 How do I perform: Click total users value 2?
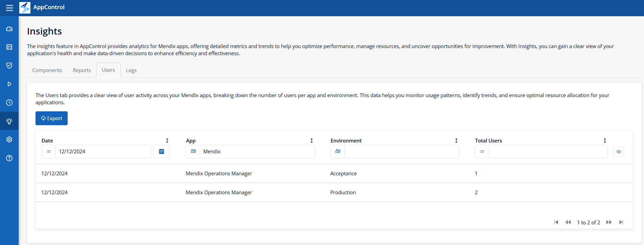[x=476, y=193]
